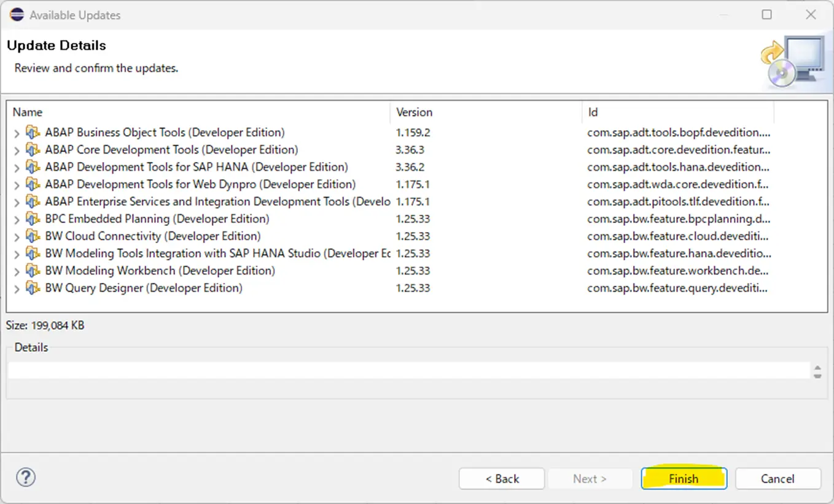Select ABAP Development Tools for Web Dynpro entry
Viewport: 834px width, 504px height.
click(x=200, y=184)
